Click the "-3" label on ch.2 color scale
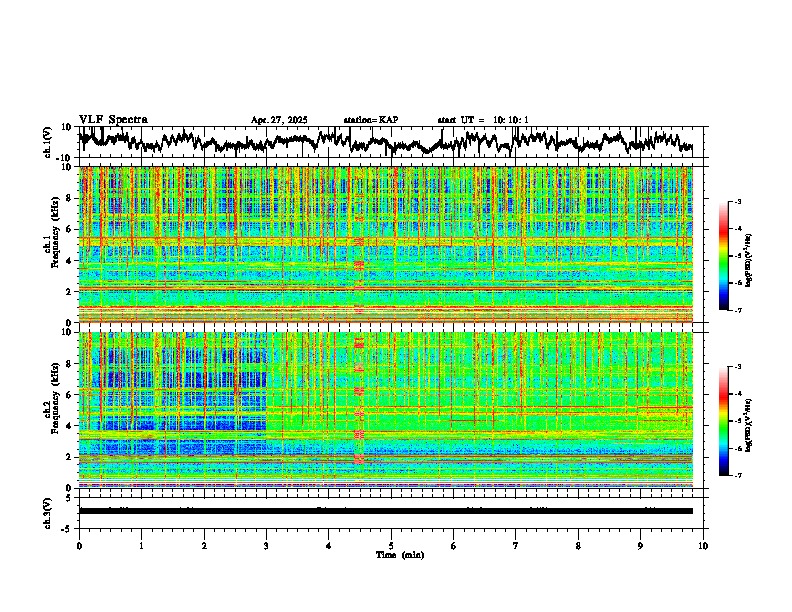 pos(737,367)
